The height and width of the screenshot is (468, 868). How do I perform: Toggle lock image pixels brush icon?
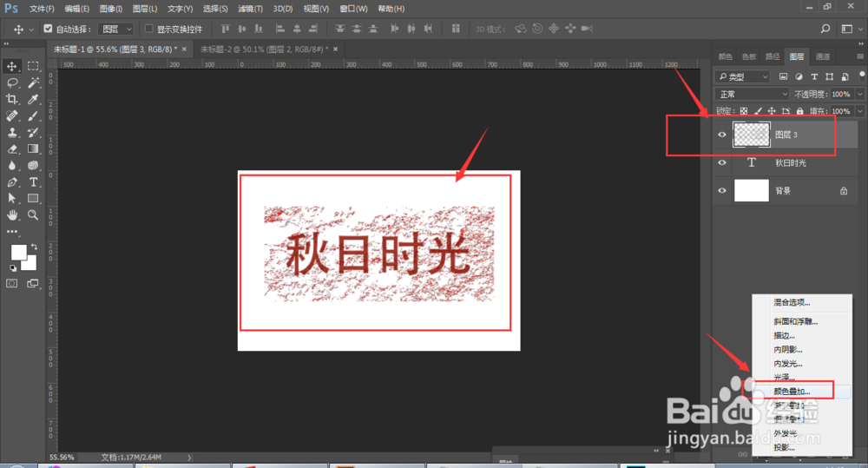tap(758, 111)
